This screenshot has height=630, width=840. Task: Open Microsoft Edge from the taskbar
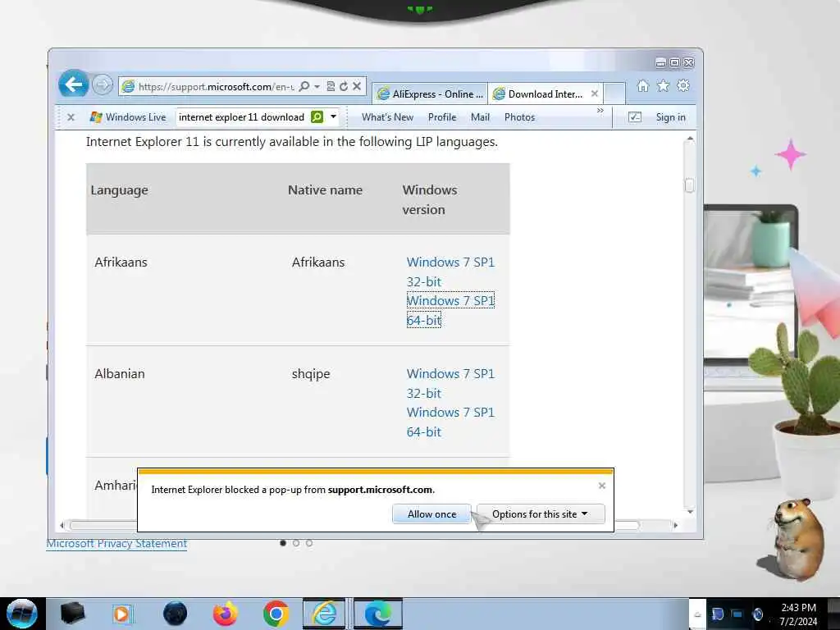click(377, 614)
